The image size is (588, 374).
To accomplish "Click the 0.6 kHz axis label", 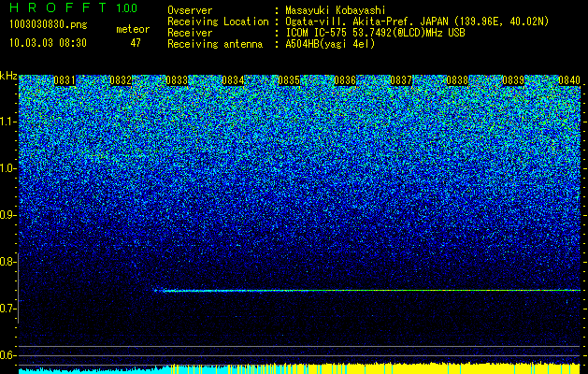I will click(x=7, y=355).
